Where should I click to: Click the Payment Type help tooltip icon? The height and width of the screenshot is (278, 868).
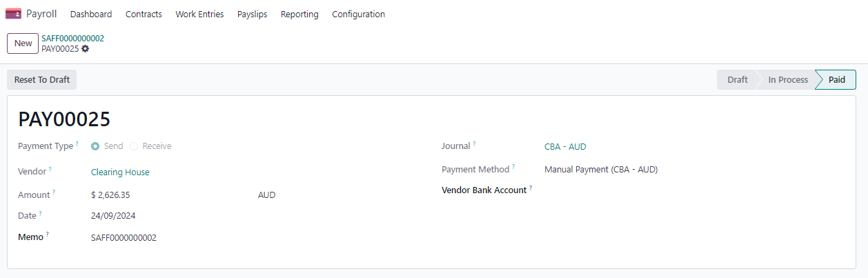point(77,143)
